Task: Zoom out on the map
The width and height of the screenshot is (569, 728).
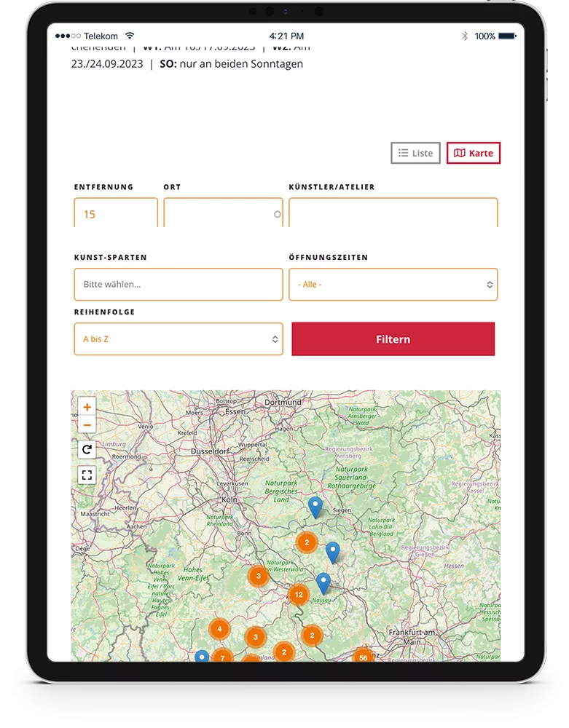Action: tap(87, 425)
